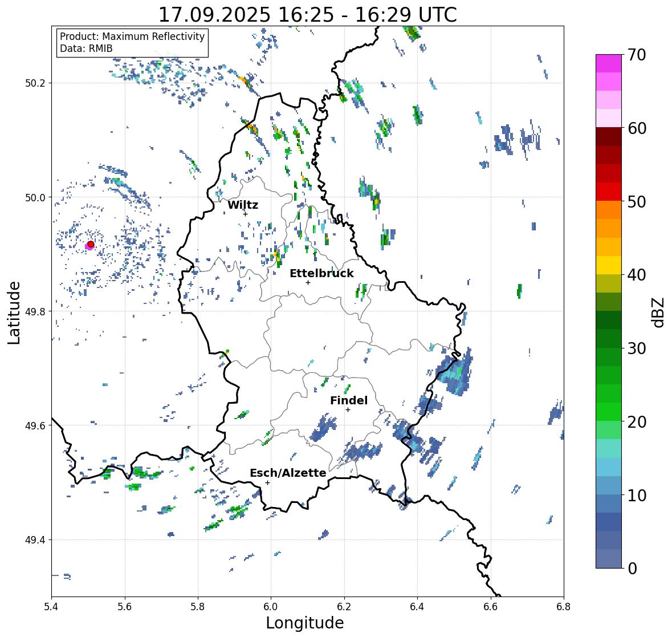Click the 50.0 latitude tick label

pyautogui.click(x=35, y=198)
